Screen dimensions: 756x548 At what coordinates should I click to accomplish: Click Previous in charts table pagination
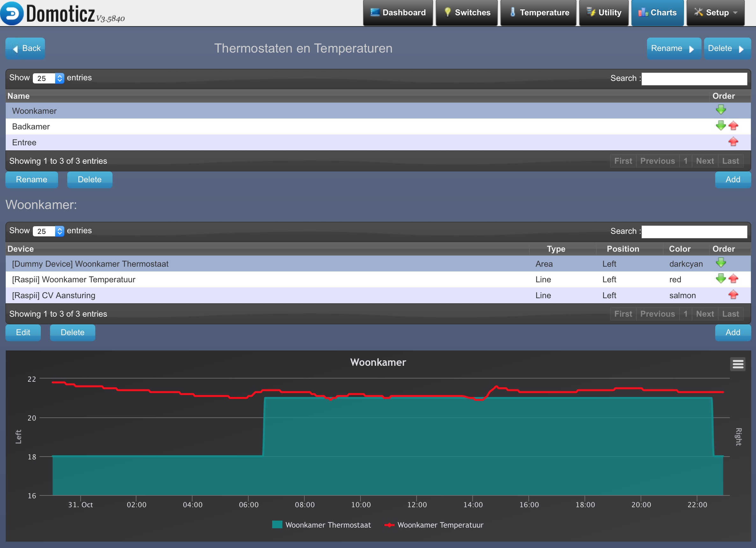[x=657, y=161]
